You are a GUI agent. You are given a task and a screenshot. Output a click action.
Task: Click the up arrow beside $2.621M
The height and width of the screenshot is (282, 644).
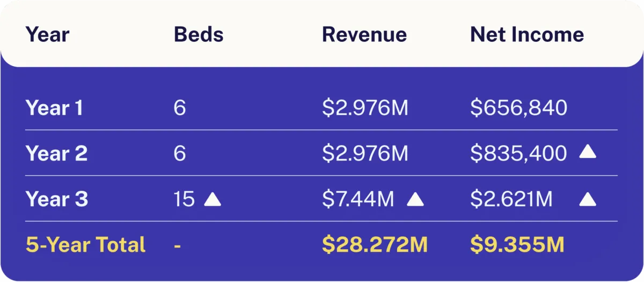click(588, 200)
